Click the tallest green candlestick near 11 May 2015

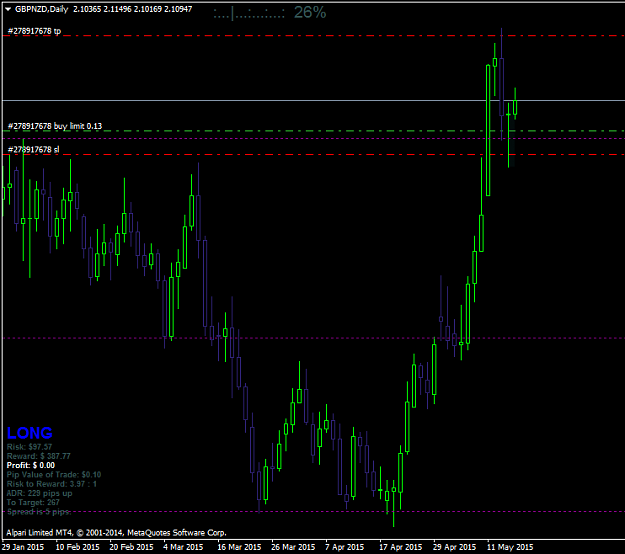pos(488,130)
